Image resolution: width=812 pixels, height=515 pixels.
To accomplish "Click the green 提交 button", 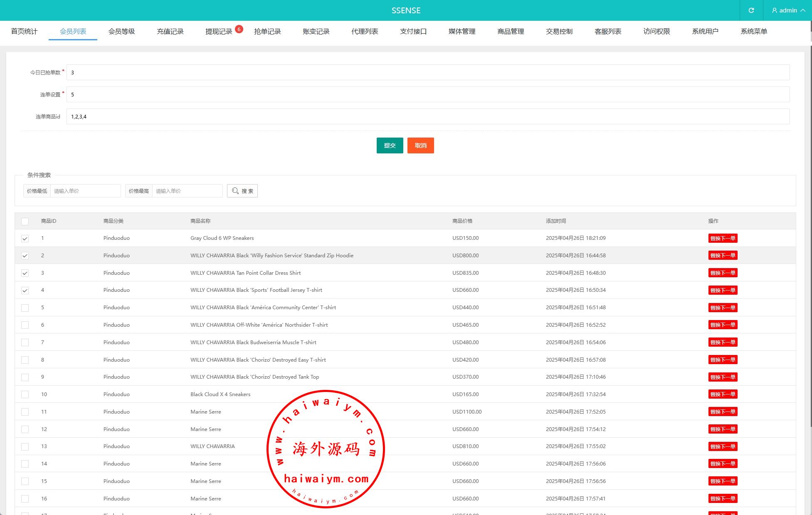I will click(x=390, y=145).
